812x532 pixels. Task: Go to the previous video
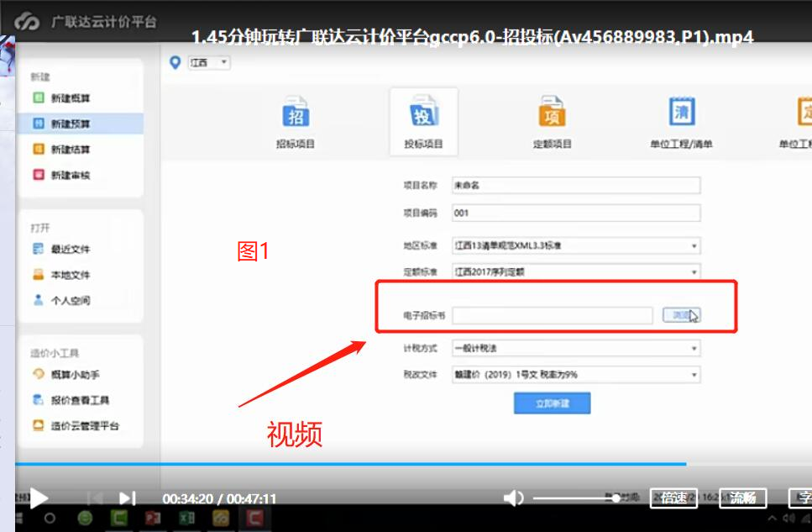click(95, 498)
